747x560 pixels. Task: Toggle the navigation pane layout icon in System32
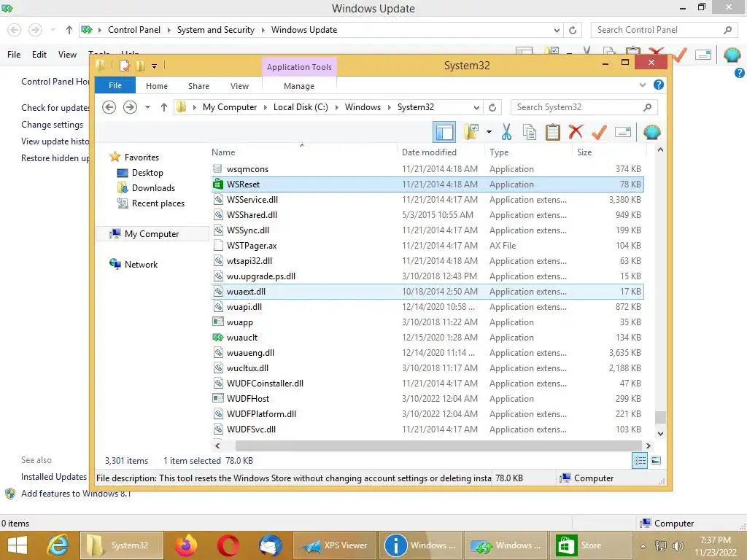click(444, 132)
